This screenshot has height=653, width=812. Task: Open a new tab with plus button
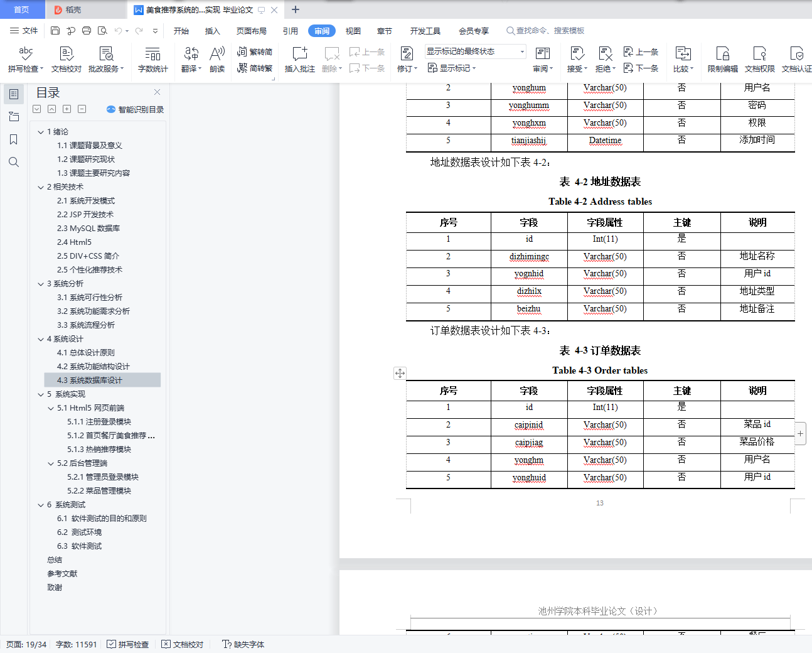click(296, 9)
